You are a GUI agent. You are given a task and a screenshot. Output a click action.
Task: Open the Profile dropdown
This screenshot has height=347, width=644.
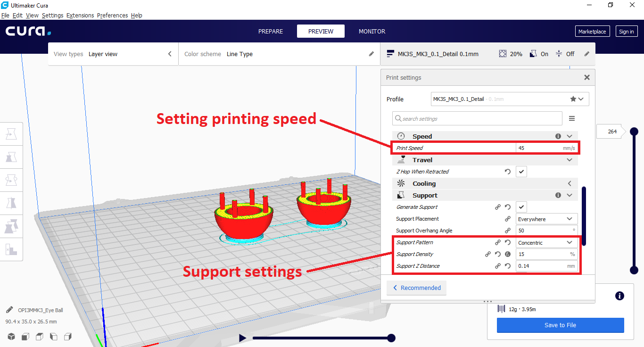click(510, 99)
